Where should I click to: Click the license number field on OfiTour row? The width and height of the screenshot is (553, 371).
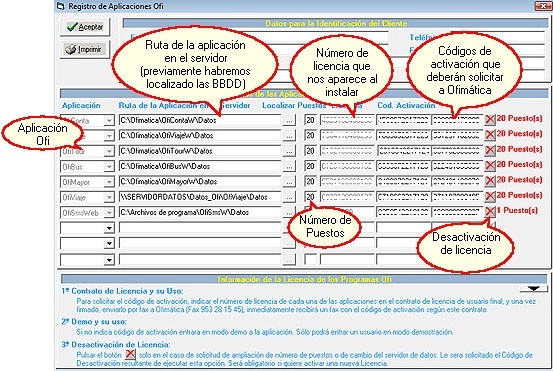coord(347,151)
